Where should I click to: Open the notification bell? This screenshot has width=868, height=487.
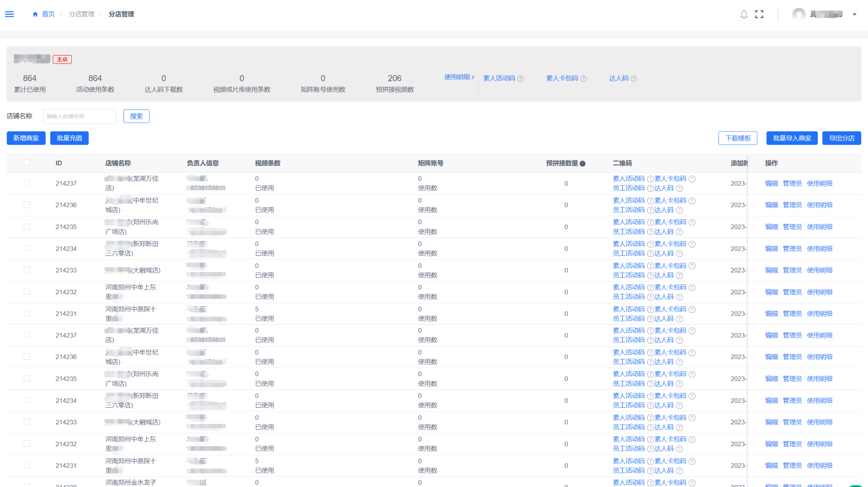(744, 14)
